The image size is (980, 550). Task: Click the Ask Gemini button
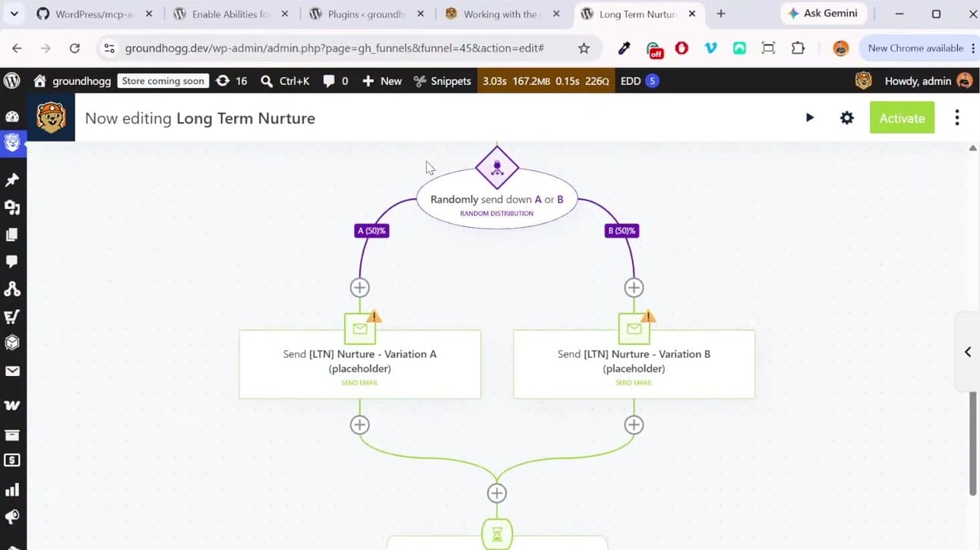pyautogui.click(x=825, y=14)
